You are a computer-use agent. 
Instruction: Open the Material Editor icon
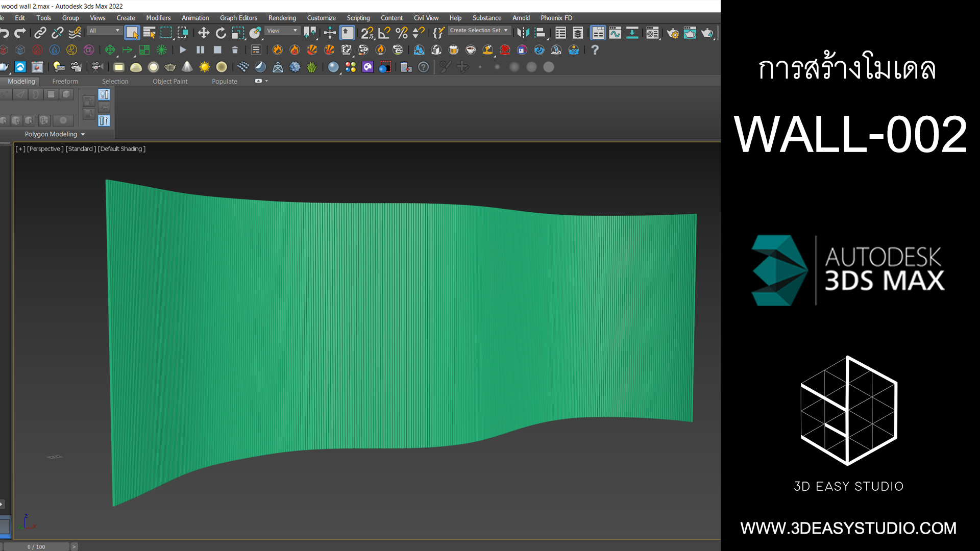point(652,33)
